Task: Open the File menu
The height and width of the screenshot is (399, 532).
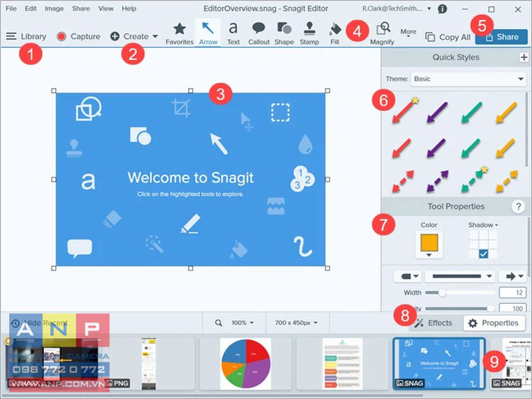Action: pyautogui.click(x=11, y=9)
